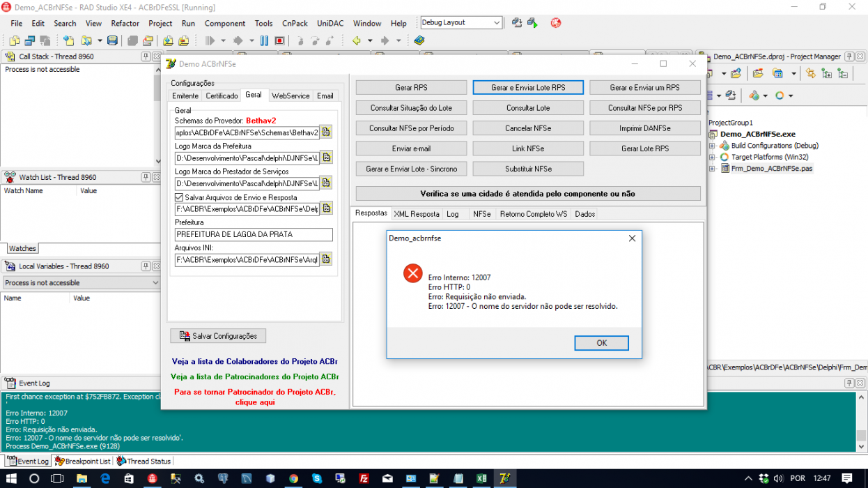Open the RAD Studio taskbar icon

pos(504,478)
